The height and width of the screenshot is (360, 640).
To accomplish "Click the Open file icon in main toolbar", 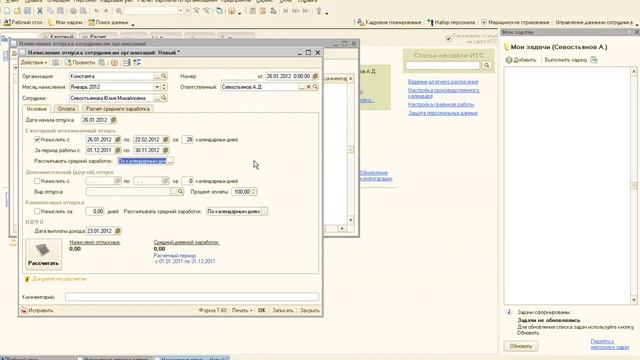I will click(18, 11).
